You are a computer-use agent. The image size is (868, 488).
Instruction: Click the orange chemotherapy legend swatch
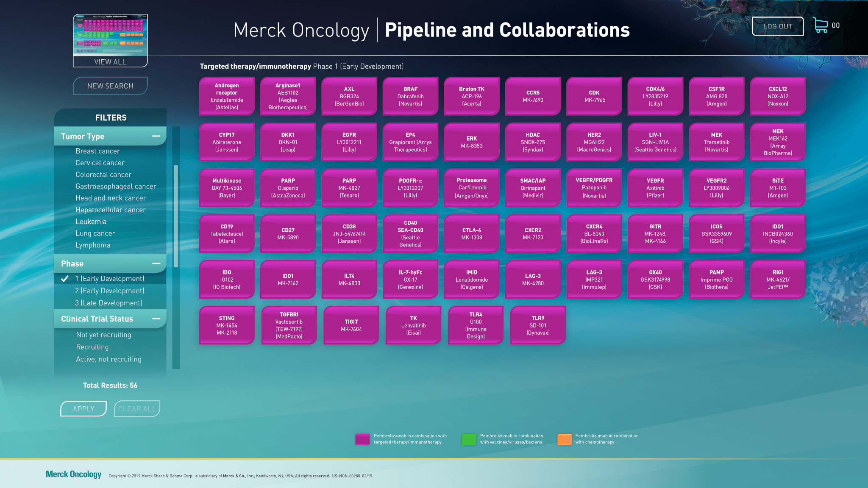[565, 439]
